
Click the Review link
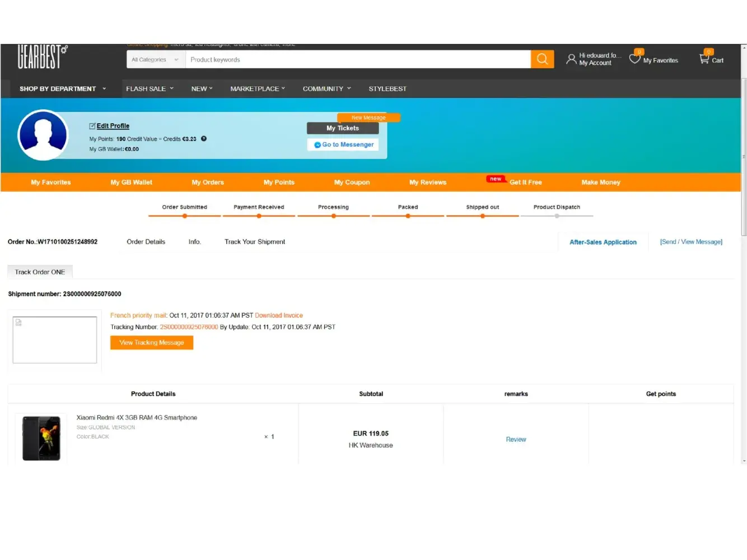[x=516, y=440]
